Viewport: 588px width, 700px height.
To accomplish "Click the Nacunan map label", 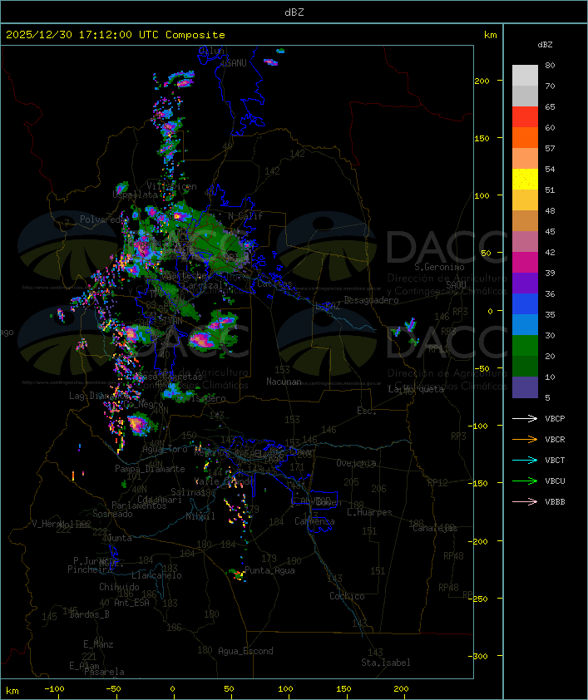I will pyautogui.click(x=284, y=382).
